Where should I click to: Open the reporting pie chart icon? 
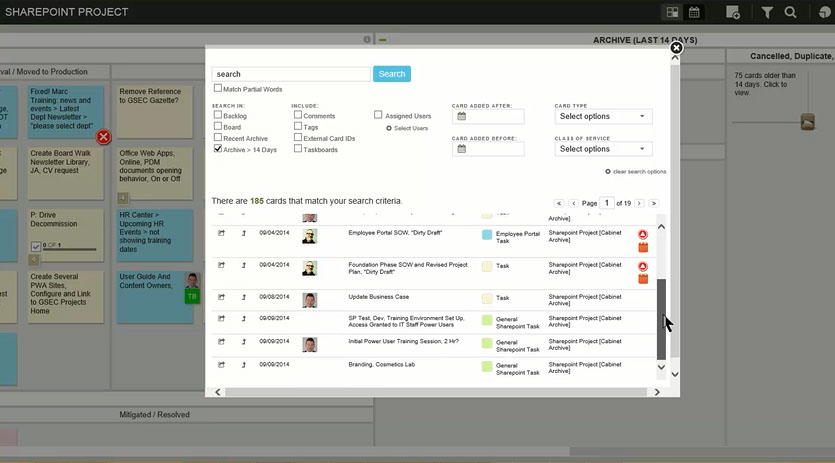click(x=824, y=12)
